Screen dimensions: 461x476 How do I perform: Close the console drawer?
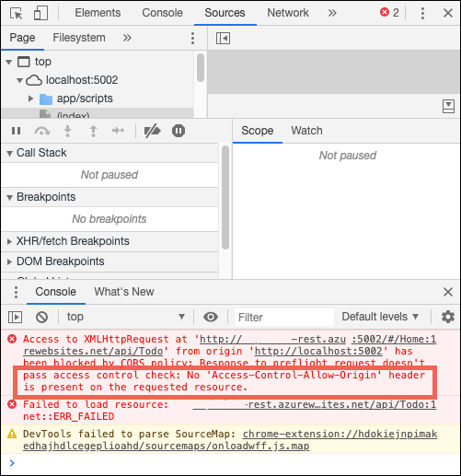pos(448,292)
